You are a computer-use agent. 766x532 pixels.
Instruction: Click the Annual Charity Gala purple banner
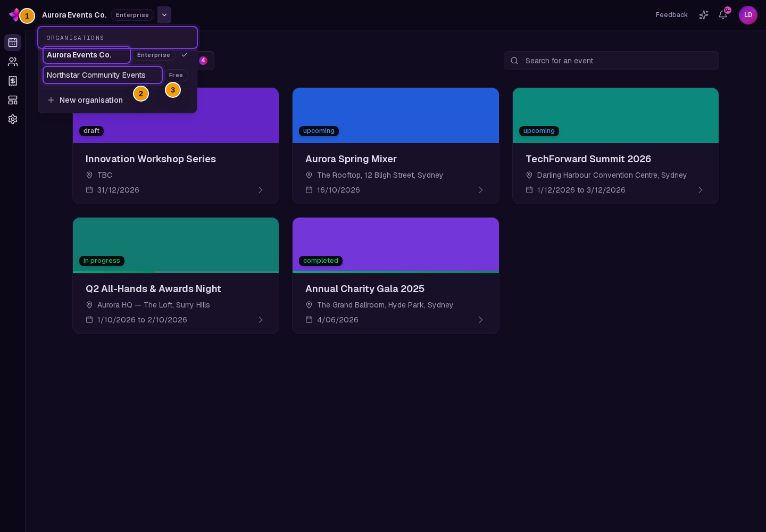396,245
